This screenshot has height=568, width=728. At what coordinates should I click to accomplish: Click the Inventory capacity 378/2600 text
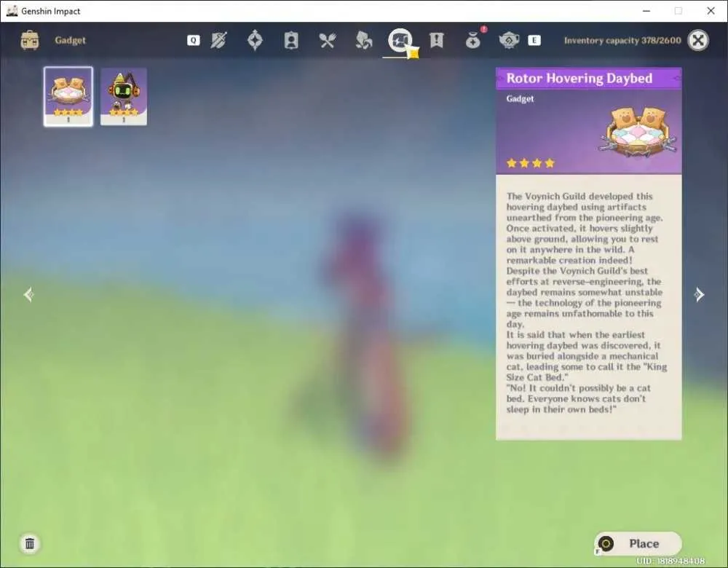click(x=622, y=40)
